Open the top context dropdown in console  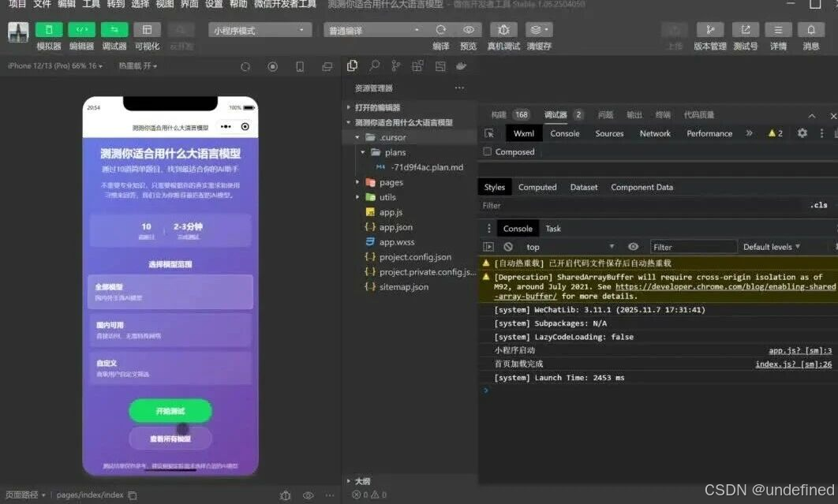pyautogui.click(x=570, y=247)
